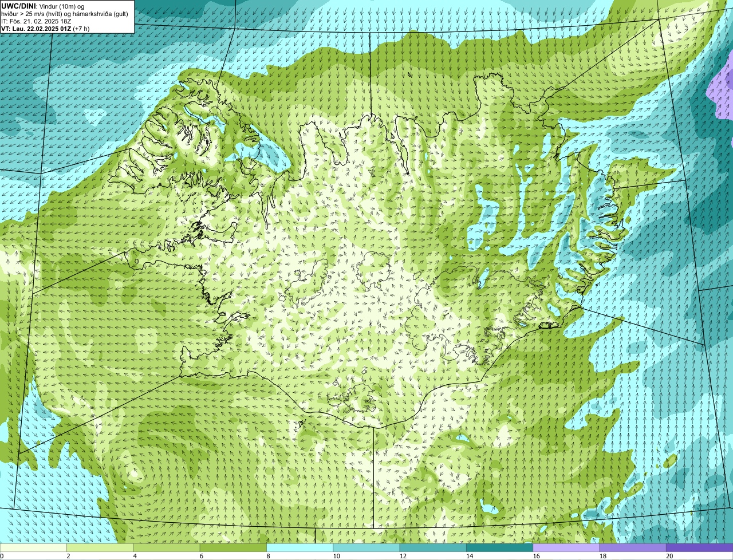The width and height of the screenshot is (733, 560).
Task: Click the legend scale label '4'
Action: [x=135, y=556]
